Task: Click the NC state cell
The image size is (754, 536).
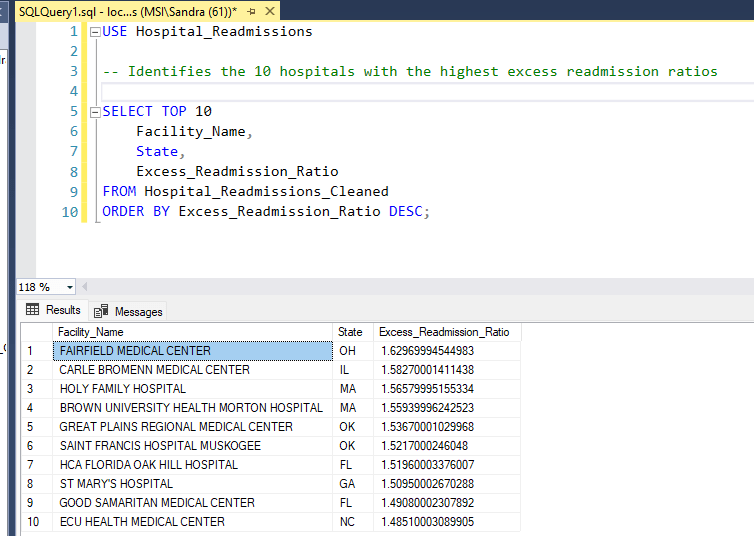Action: [x=352, y=522]
